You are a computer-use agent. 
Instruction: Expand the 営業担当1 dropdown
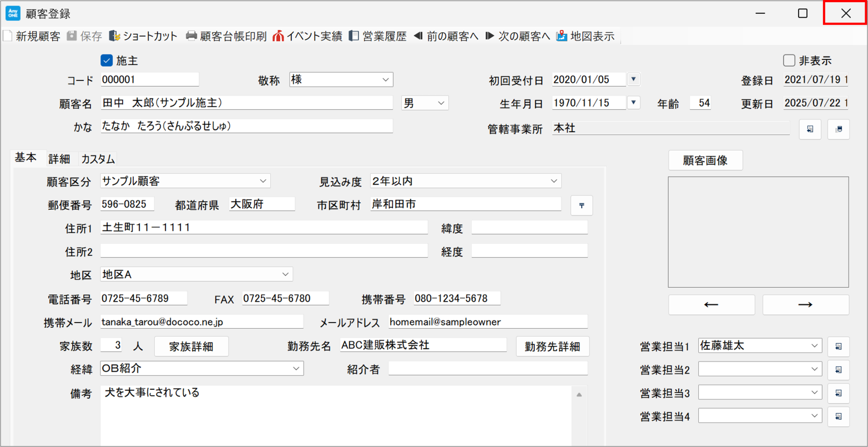coord(814,345)
